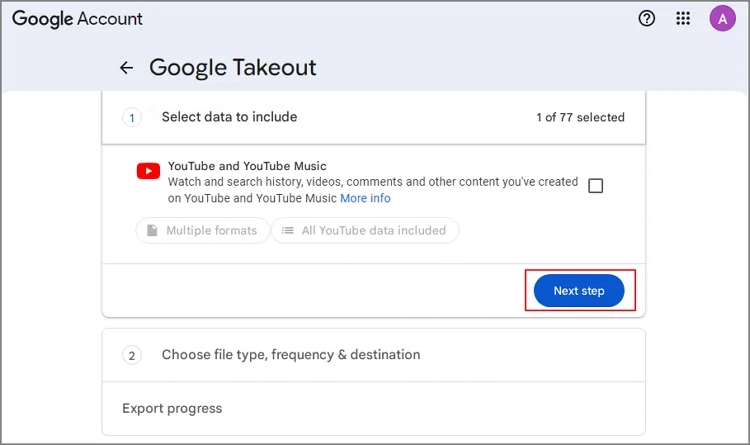Click the Google Takeout page heading

232,68
